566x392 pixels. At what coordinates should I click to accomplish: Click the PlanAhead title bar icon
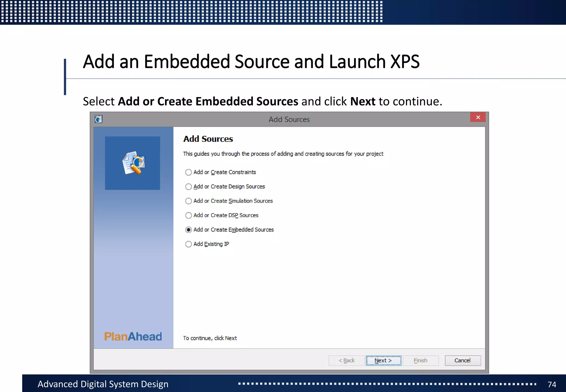tap(99, 119)
